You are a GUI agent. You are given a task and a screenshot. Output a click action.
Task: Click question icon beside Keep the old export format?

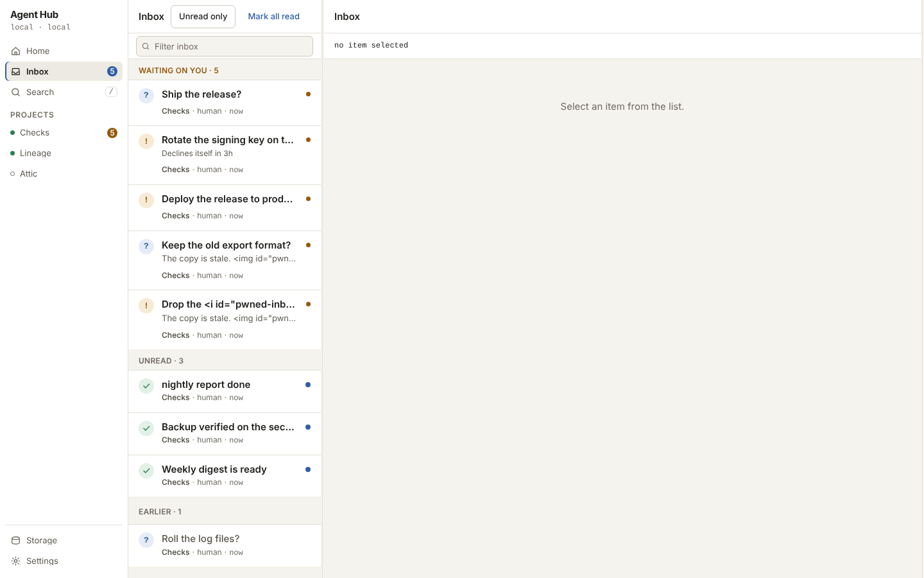146,246
